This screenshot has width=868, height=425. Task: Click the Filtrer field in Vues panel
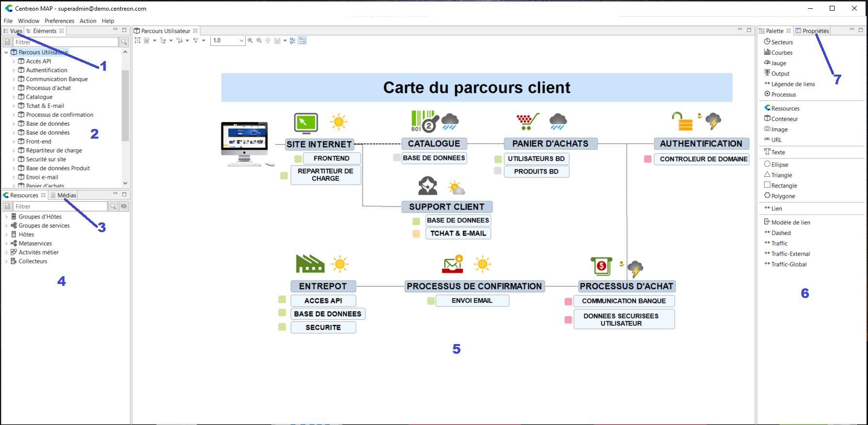point(65,42)
